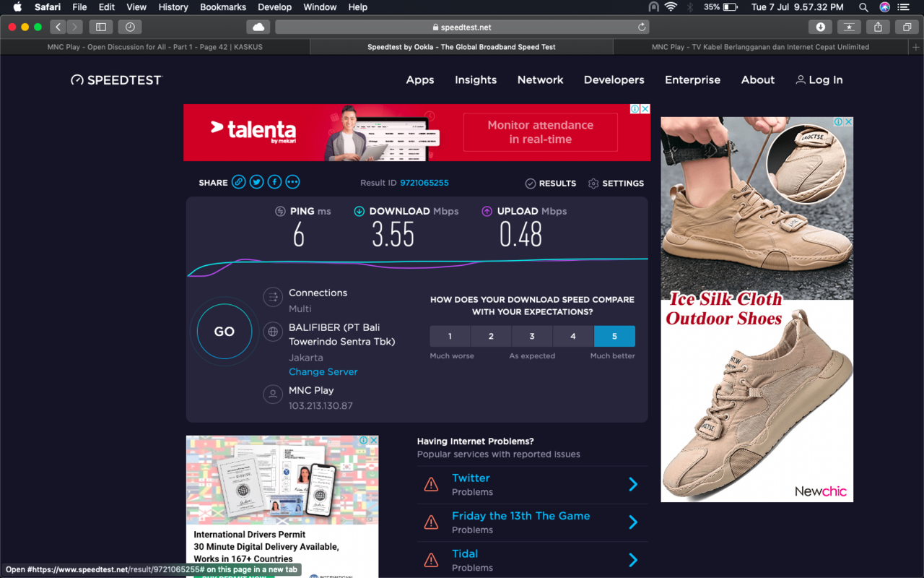This screenshot has width=924, height=578.
Task: Open the iCloud tabs icon
Action: click(x=258, y=27)
